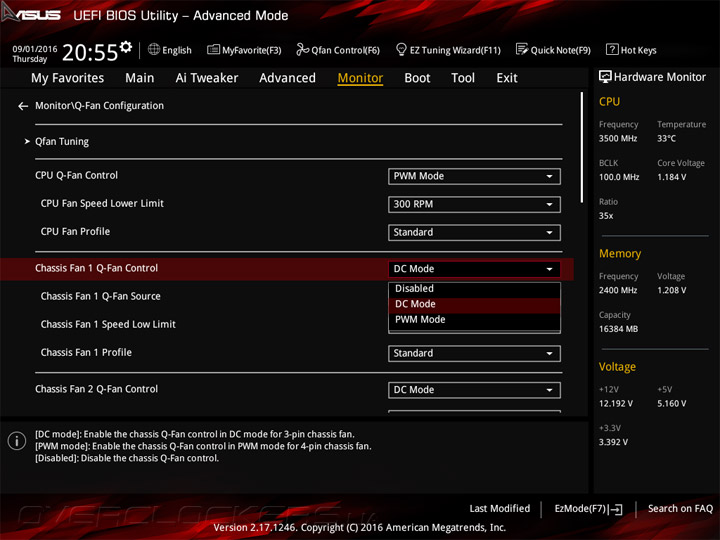Image resolution: width=720 pixels, height=540 pixels.
Task: Click the Monitor\Q-Fan Configuration breadcrumb text
Action: [99, 106]
